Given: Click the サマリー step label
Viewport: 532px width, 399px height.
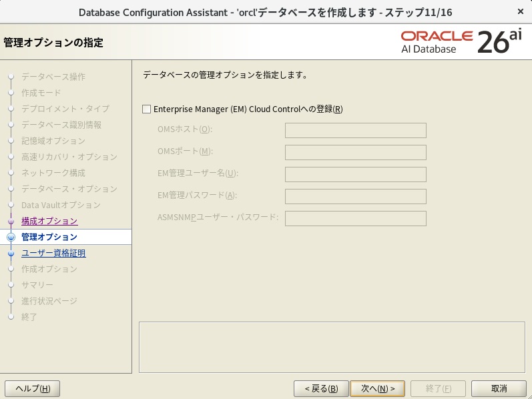Looking at the screenshot, I should click(37, 285).
